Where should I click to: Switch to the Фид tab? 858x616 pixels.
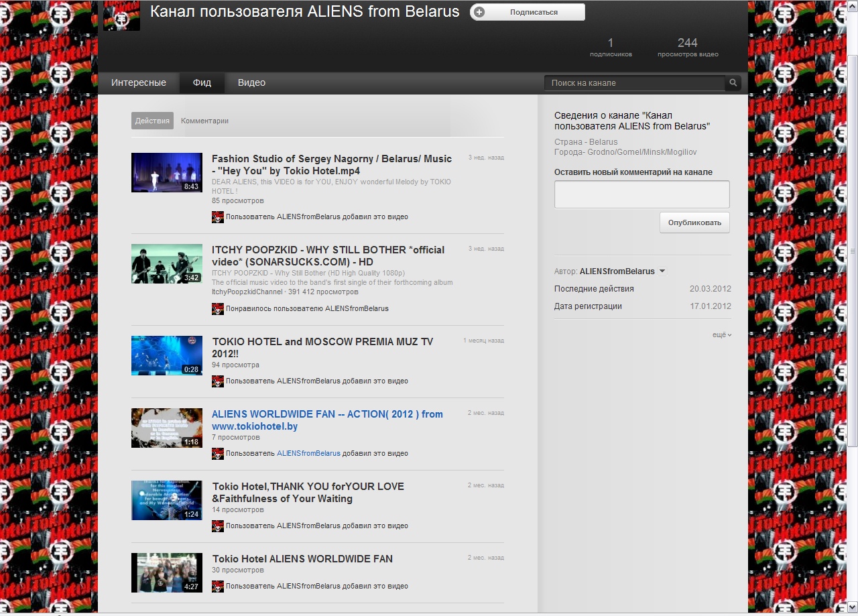(202, 82)
